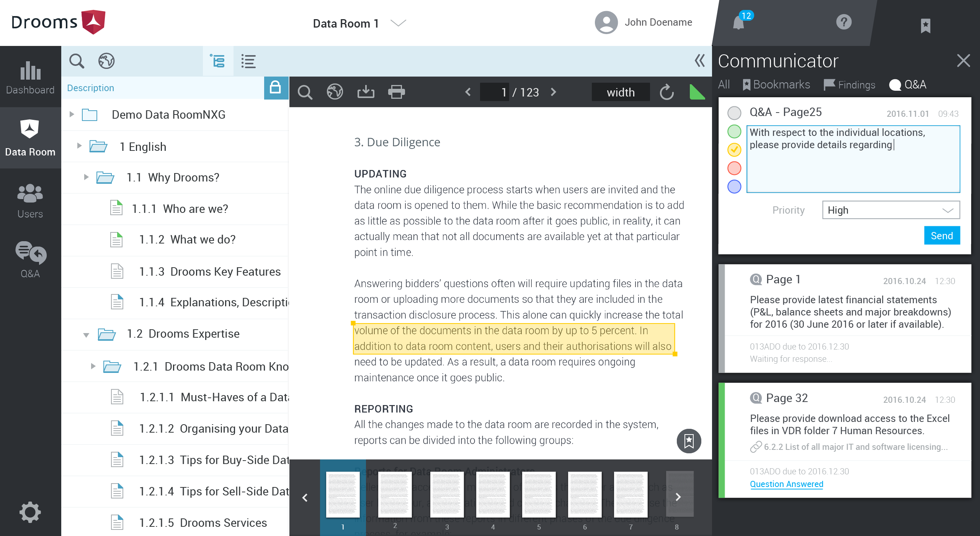Image resolution: width=980 pixels, height=536 pixels.
Task: Select page 4 thumbnail
Action: [493, 495]
